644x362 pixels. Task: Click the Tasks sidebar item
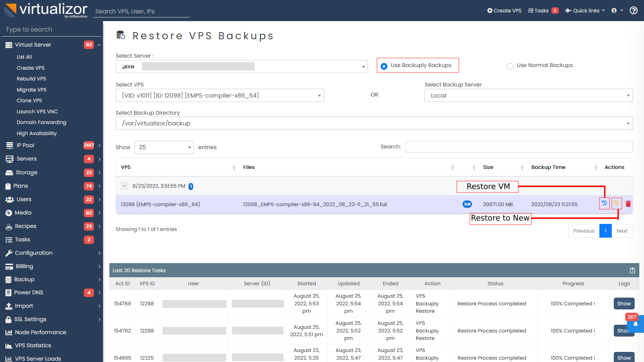(x=22, y=240)
